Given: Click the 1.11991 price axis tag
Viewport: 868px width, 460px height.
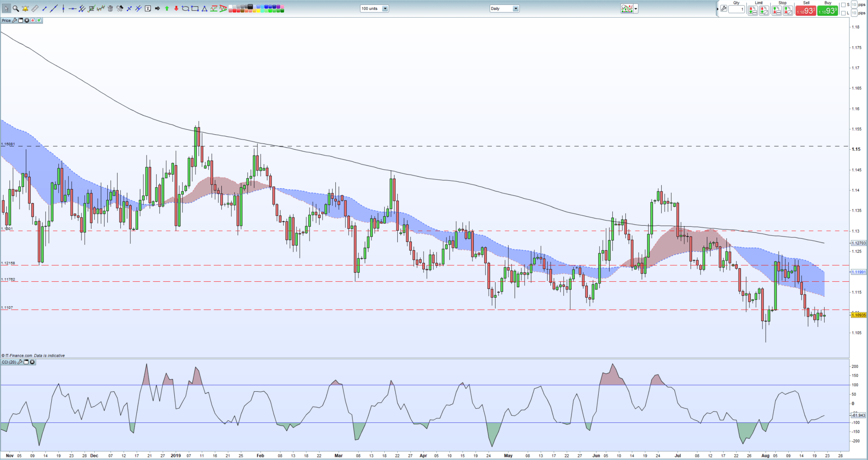Looking at the screenshot, I should 859,272.
